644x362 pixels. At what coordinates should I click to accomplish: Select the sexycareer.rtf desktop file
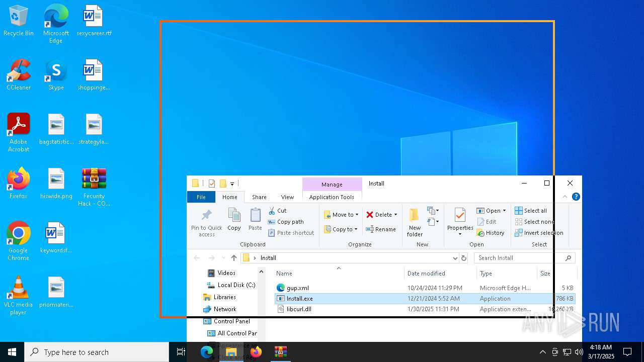click(94, 21)
